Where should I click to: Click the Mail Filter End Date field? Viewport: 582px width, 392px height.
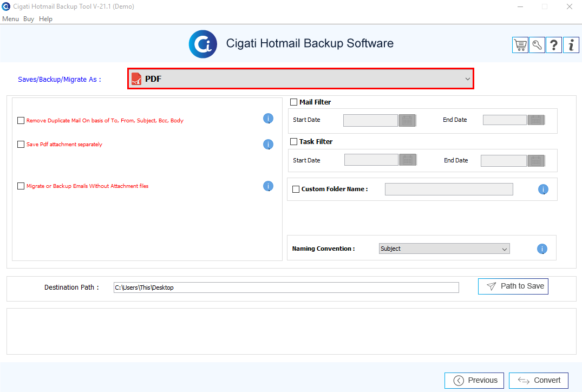tap(505, 120)
